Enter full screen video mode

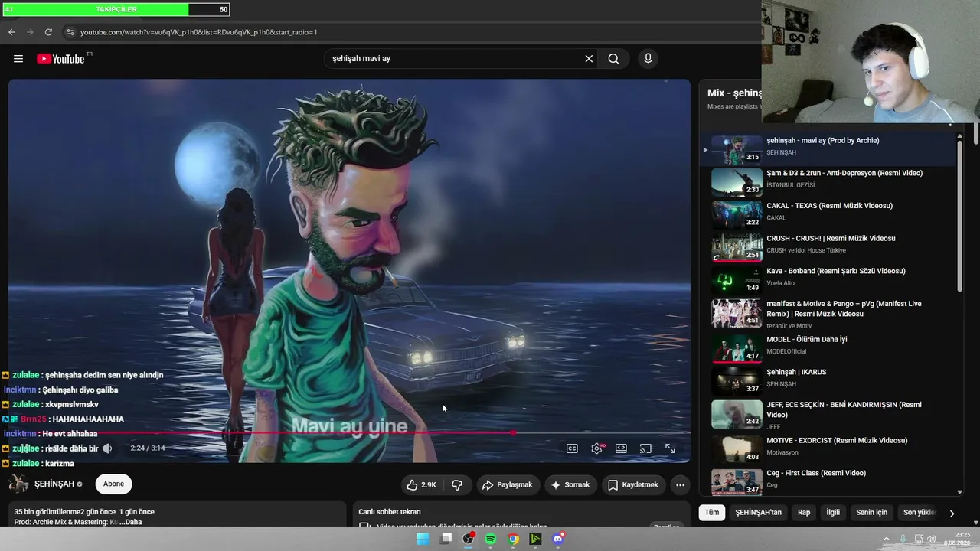click(x=670, y=448)
